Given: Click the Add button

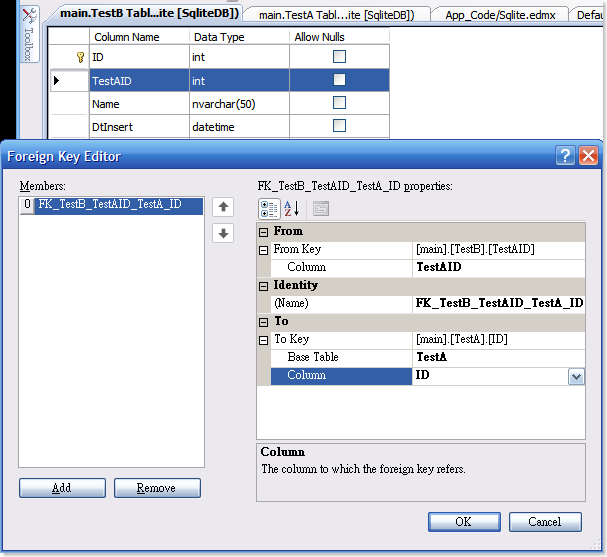Looking at the screenshot, I should click(62, 488).
